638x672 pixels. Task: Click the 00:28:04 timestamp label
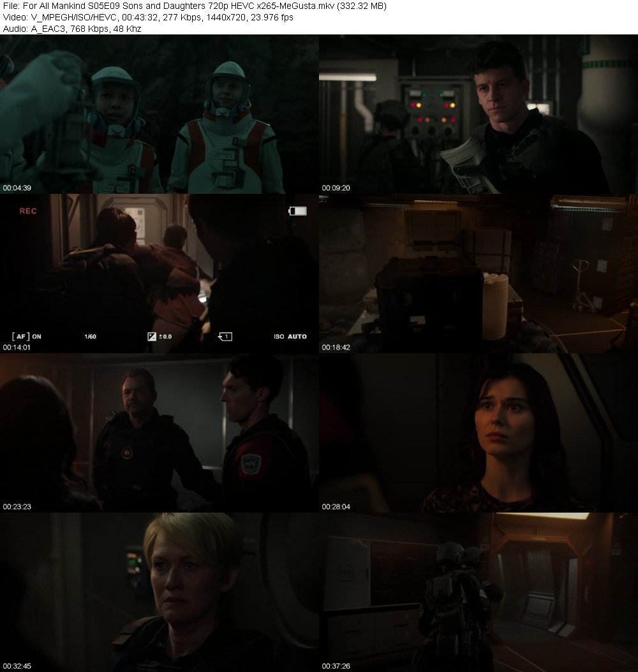[336, 507]
